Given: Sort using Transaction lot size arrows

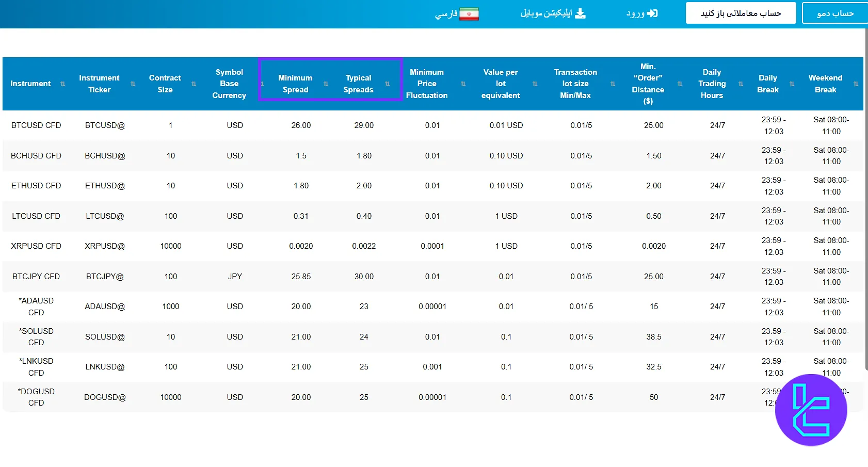Looking at the screenshot, I should pyautogui.click(x=613, y=84).
